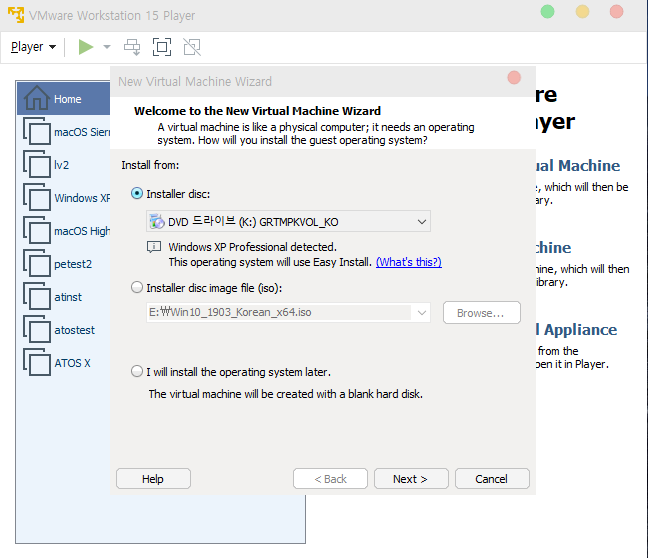Click the Help button
This screenshot has width=648, height=558.
point(153,479)
